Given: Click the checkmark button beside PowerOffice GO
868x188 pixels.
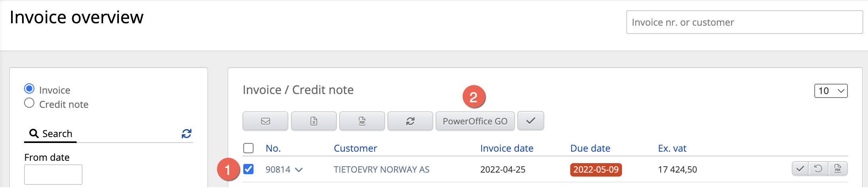Looking at the screenshot, I should click(531, 121).
